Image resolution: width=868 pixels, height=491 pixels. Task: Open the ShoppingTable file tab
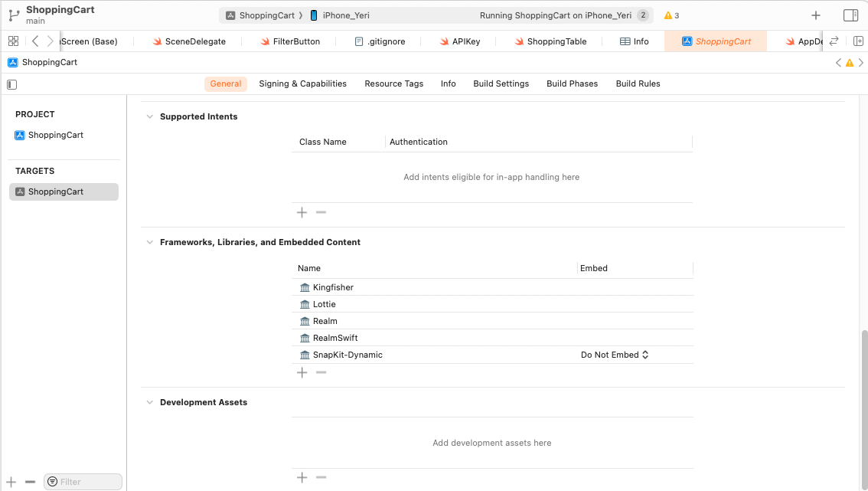coord(550,41)
